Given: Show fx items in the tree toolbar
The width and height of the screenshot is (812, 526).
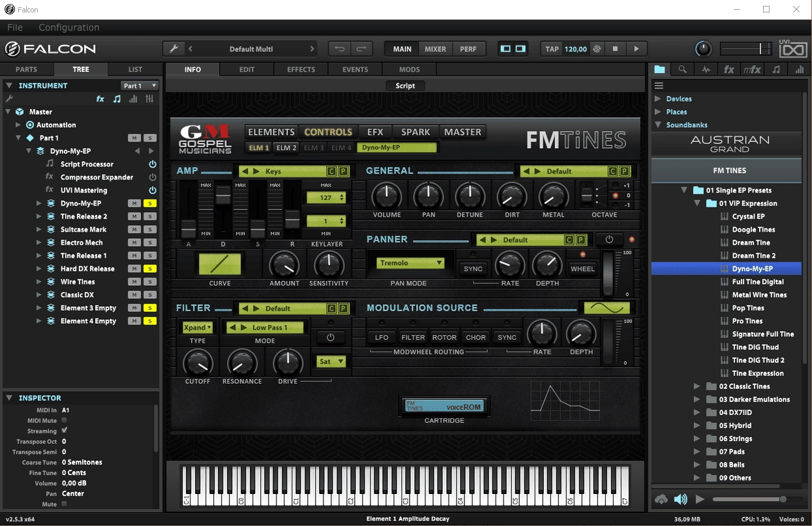Looking at the screenshot, I should pyautogui.click(x=100, y=99).
